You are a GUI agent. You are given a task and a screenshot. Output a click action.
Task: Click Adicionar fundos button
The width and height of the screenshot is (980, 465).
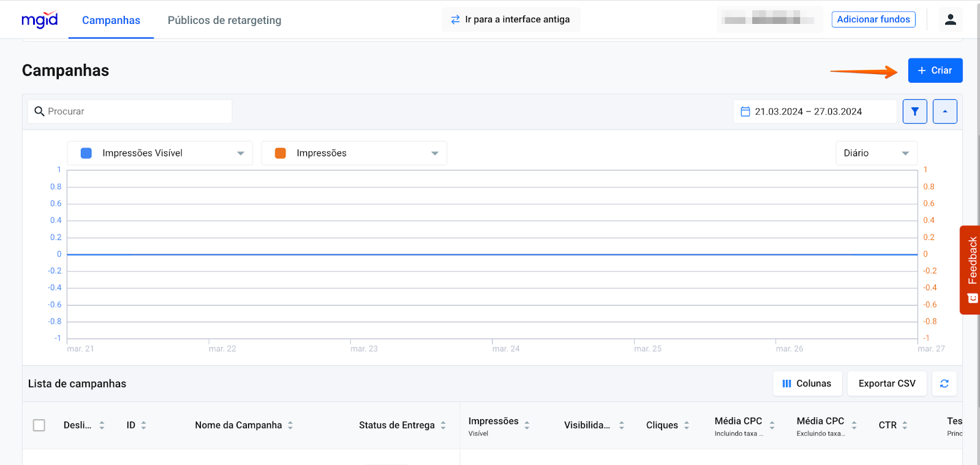pos(873,20)
